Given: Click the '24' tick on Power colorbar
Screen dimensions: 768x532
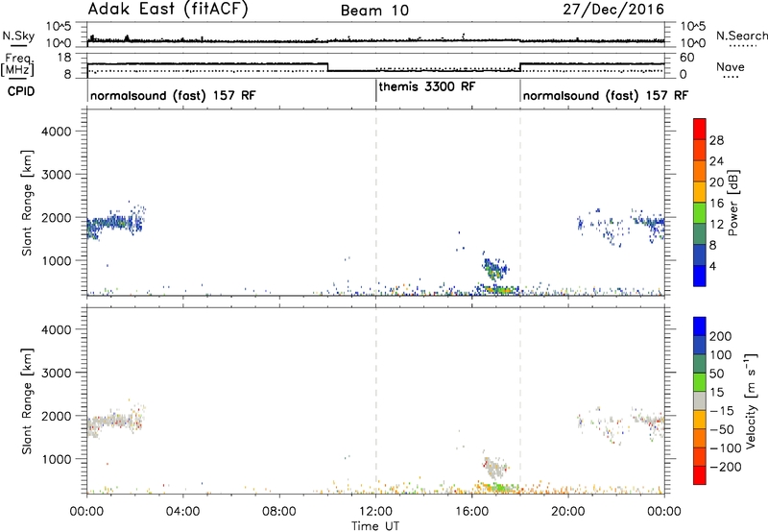Looking at the screenshot, I should click(716, 161).
